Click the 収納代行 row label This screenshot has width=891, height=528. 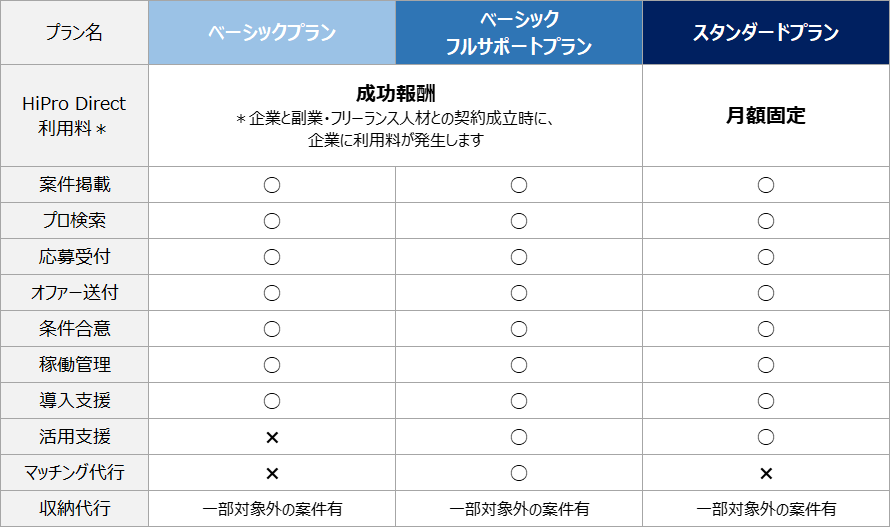click(75, 509)
